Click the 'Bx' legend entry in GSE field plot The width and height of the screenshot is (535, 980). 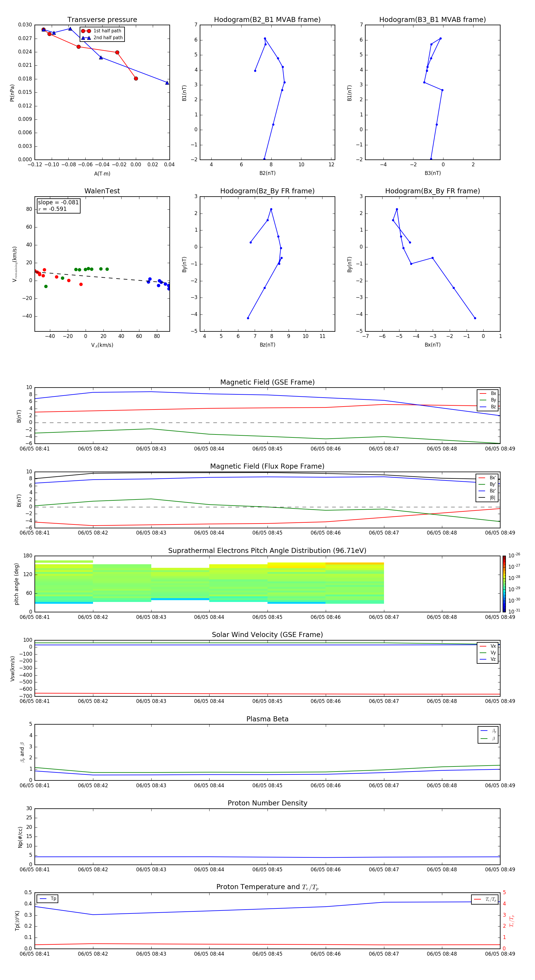488,393
